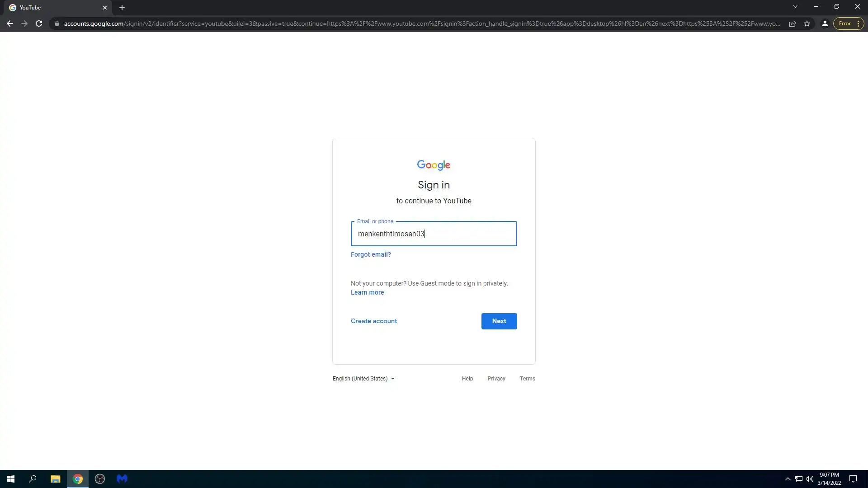
Task: Click the Forgot email? link
Action: click(371, 254)
